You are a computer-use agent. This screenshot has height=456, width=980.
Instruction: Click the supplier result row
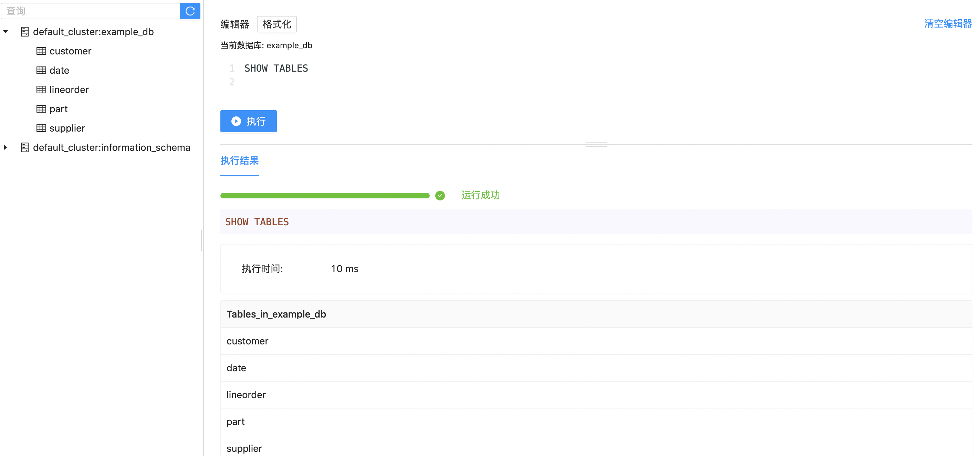[596, 446]
